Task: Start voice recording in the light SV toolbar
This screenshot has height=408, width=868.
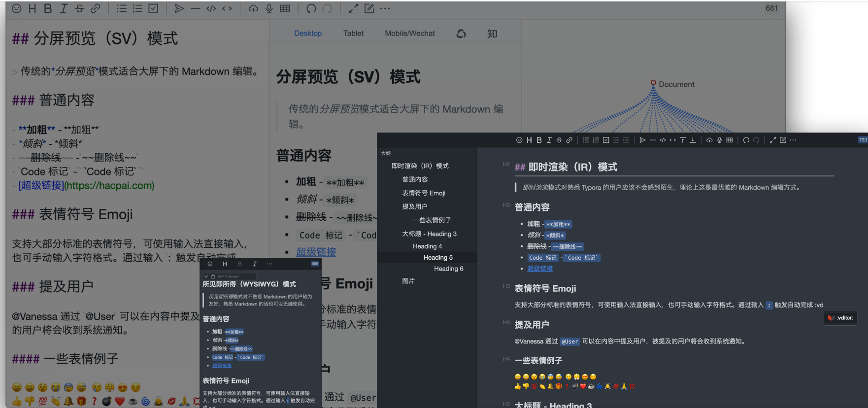Action: pyautogui.click(x=269, y=8)
